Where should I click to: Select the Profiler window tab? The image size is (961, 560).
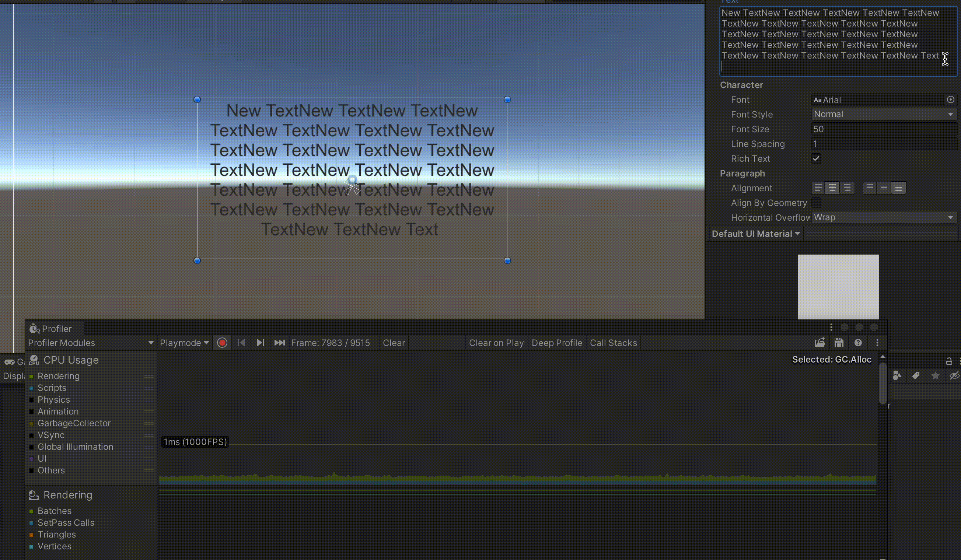point(51,329)
